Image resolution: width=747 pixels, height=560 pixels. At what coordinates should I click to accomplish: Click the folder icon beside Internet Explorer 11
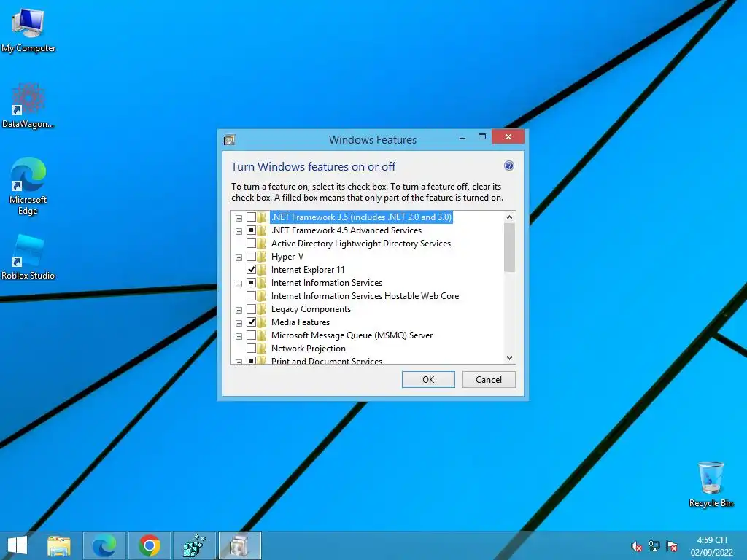[x=262, y=270]
